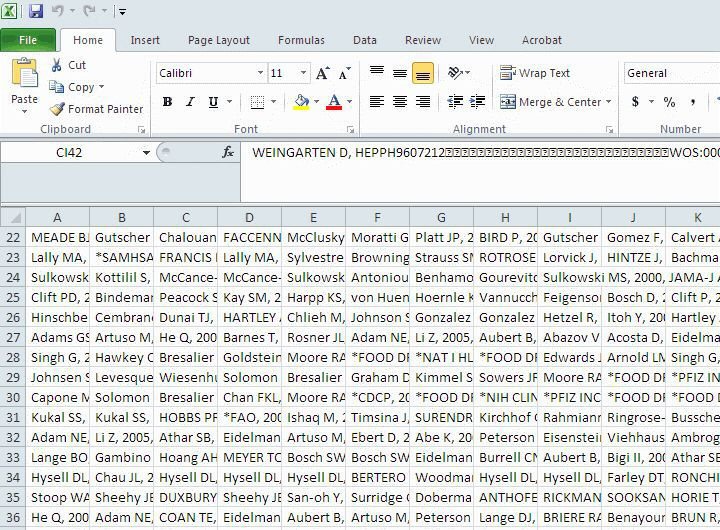Click Top Align icon
720x530 pixels.
pyautogui.click(x=377, y=72)
